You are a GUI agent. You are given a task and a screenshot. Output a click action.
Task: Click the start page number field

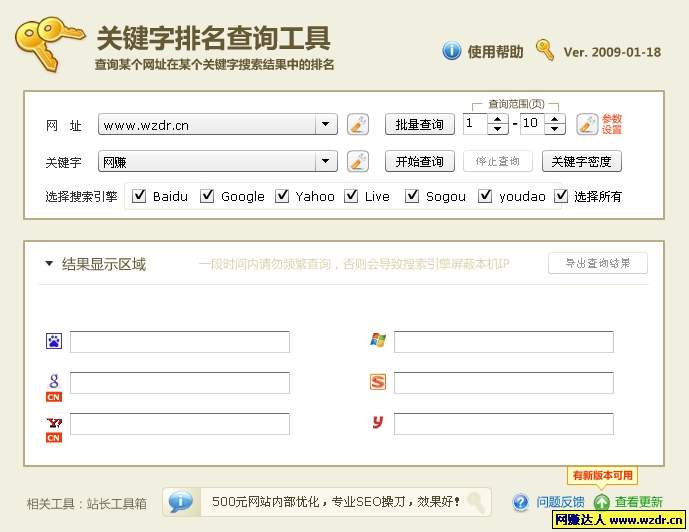pyautogui.click(x=475, y=124)
